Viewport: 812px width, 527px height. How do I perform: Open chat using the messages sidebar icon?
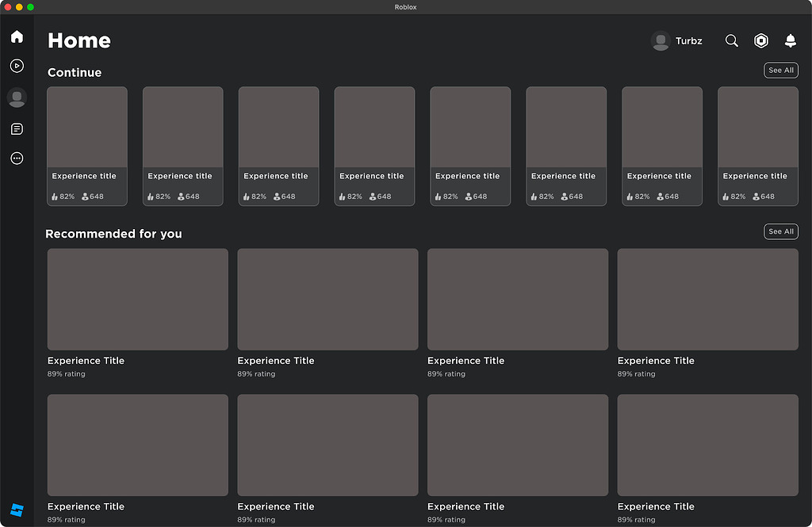click(x=17, y=128)
